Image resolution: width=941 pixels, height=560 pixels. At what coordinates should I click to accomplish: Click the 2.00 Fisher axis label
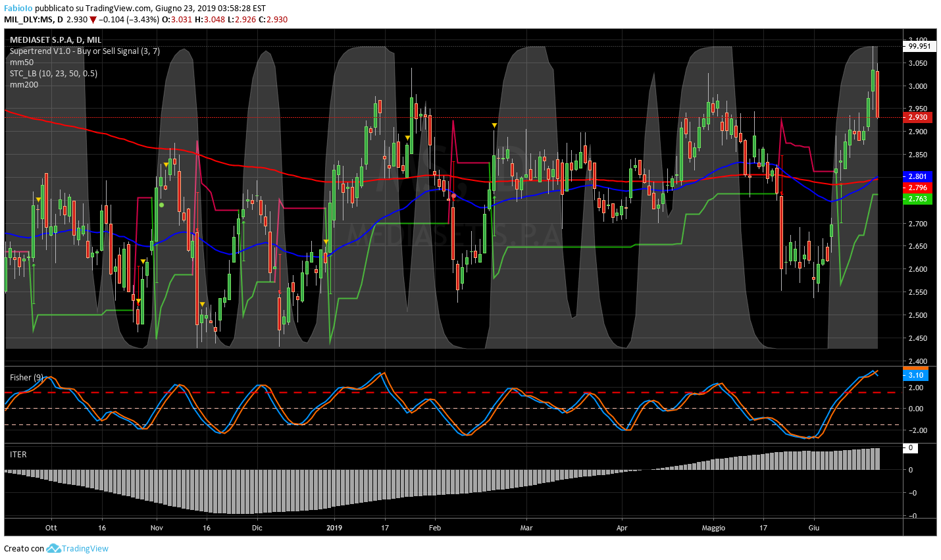pos(915,388)
